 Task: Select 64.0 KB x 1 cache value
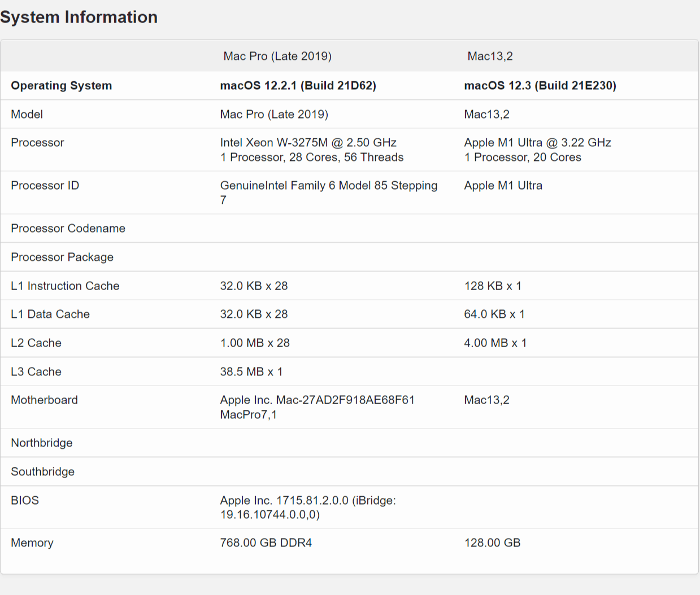coord(494,314)
